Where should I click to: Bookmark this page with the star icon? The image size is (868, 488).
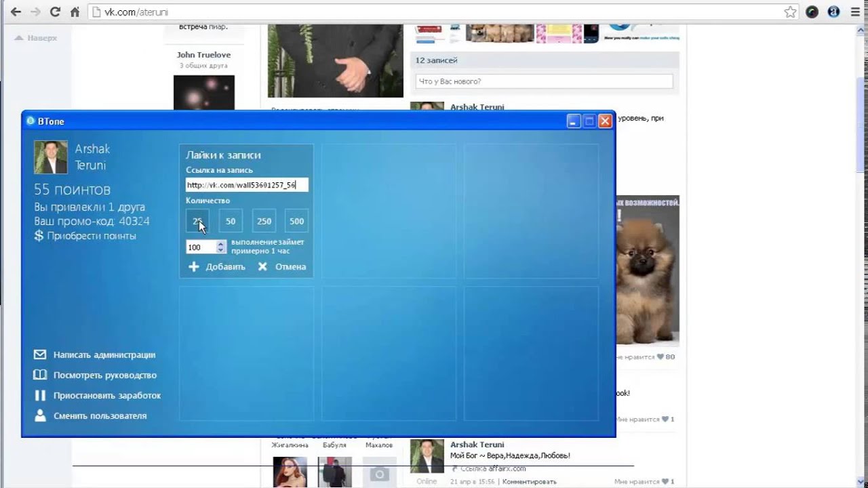790,12
